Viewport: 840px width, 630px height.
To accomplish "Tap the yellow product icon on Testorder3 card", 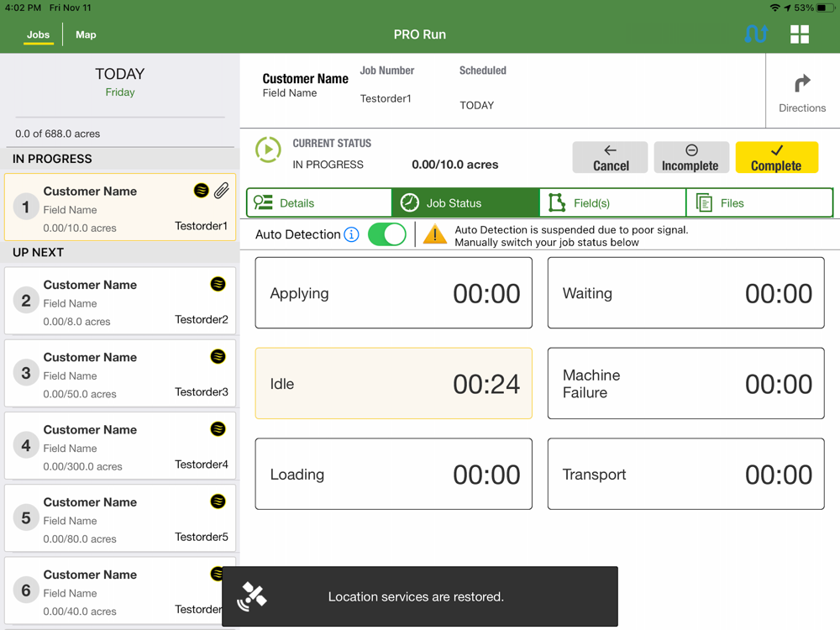I will [218, 356].
